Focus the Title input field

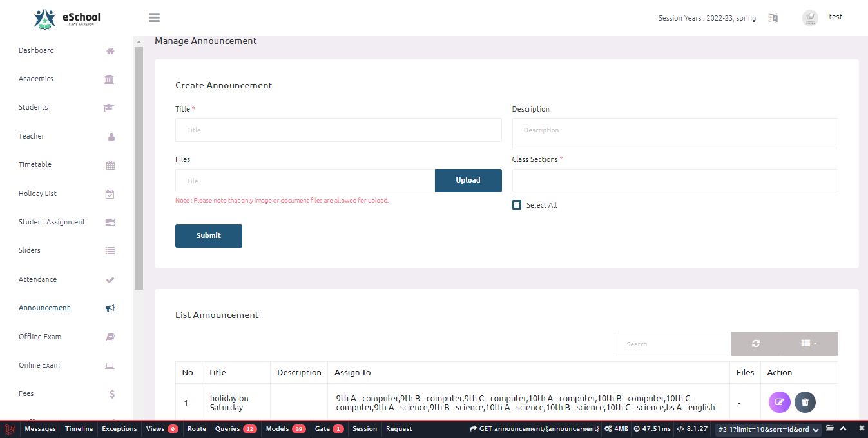338,130
